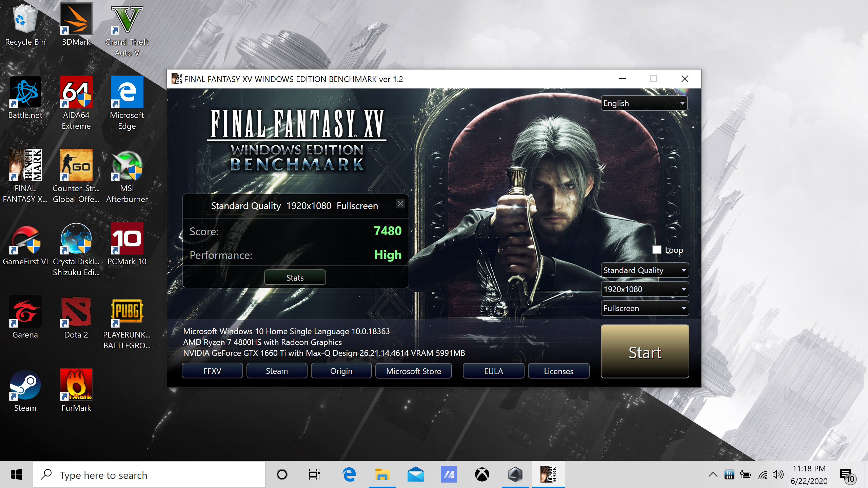Viewport: 868px width, 488px height.
Task: Expand the Standard Quality preset dropdown
Action: [x=645, y=270]
